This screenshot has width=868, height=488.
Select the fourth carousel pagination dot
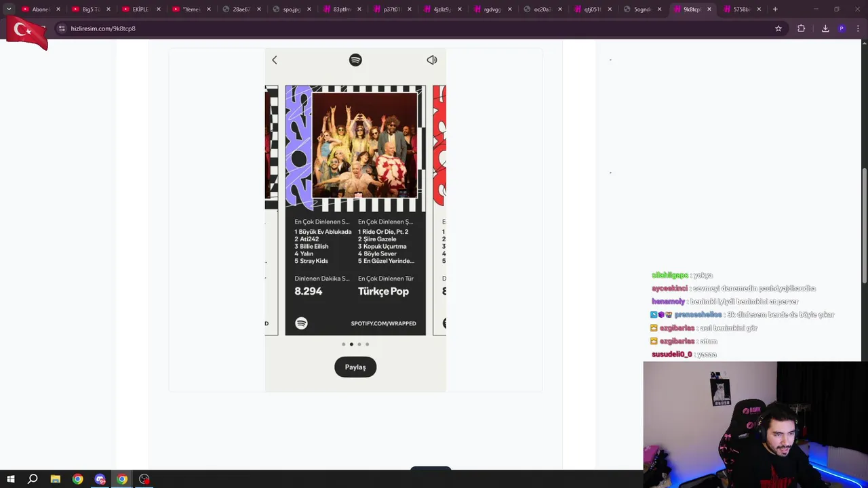click(x=368, y=344)
